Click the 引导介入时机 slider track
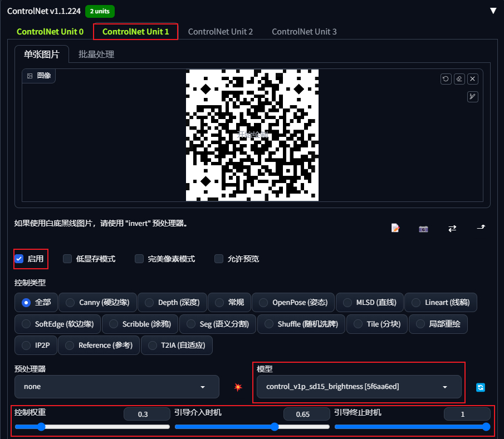This screenshot has height=439, width=504. (252, 427)
